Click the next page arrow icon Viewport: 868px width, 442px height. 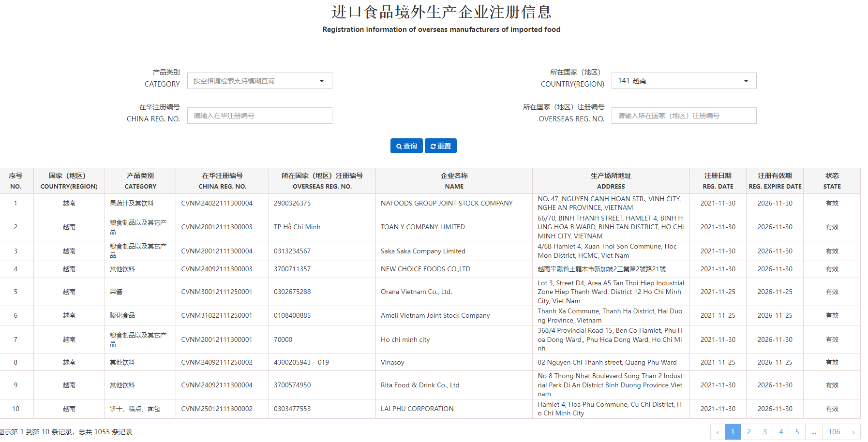point(853,432)
